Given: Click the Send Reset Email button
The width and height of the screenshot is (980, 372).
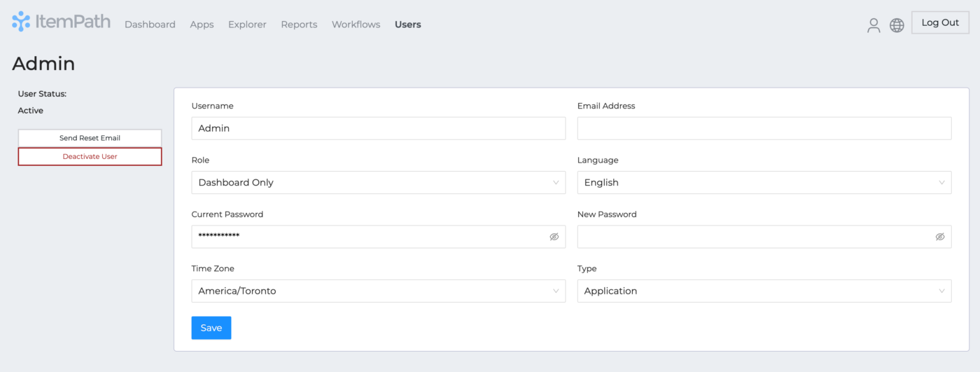Looking at the screenshot, I should click(x=90, y=138).
